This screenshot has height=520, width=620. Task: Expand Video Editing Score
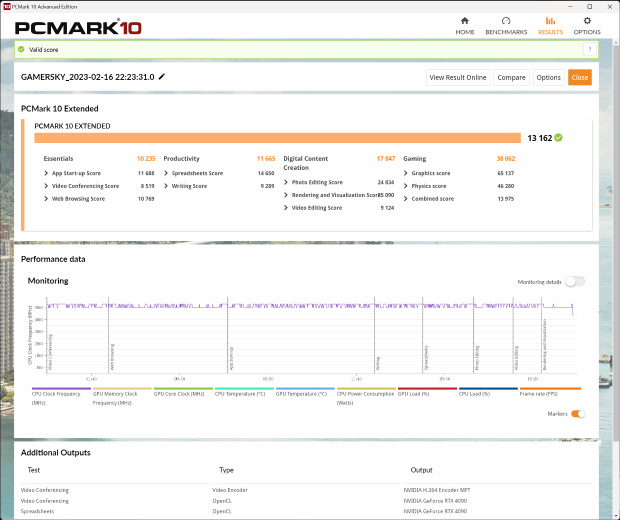click(285, 208)
